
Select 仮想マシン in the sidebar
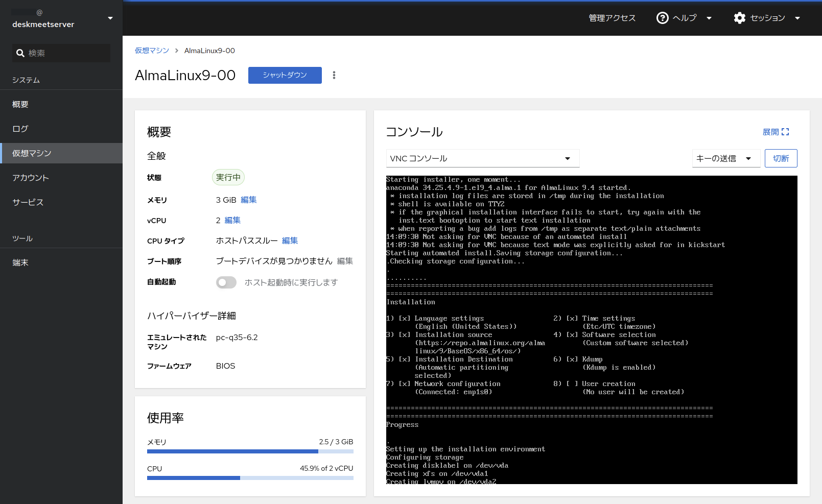61,153
